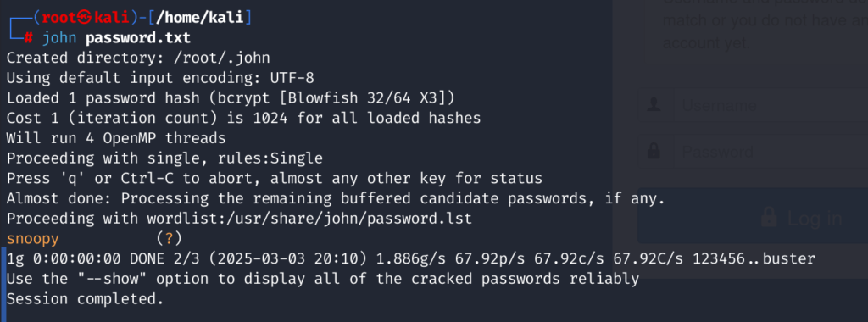The width and height of the screenshot is (868, 322).
Task: Click the padlock icon beside Password field
Action: click(x=654, y=151)
